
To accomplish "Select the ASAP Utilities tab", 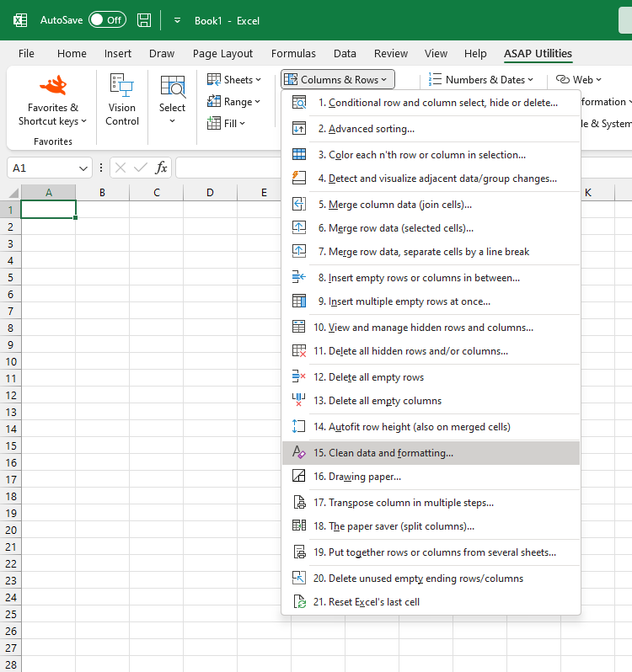I will pyautogui.click(x=538, y=54).
